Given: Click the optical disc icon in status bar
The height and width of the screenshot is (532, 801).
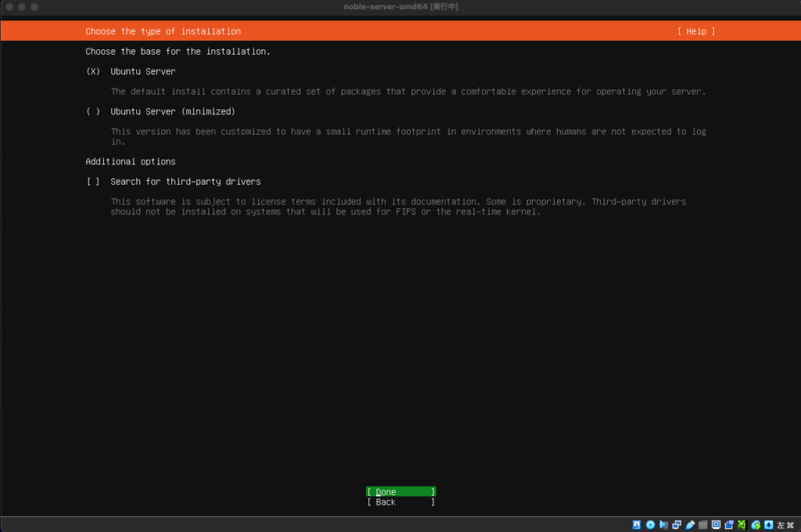Looking at the screenshot, I should (x=650, y=525).
